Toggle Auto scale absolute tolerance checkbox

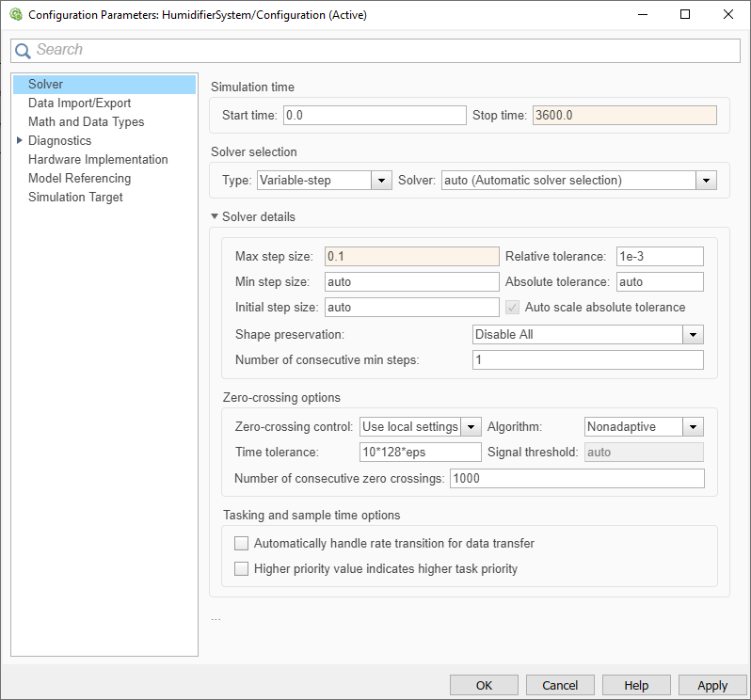pos(513,307)
